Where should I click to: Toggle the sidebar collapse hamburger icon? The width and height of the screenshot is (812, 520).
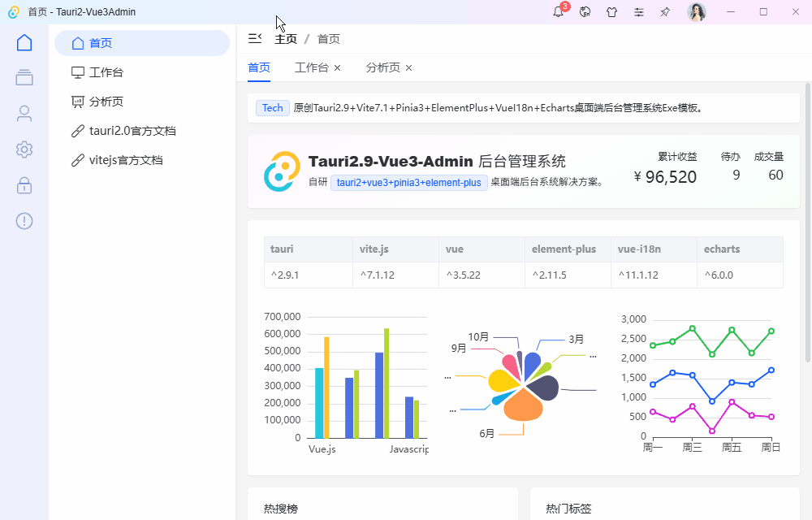tap(254, 37)
